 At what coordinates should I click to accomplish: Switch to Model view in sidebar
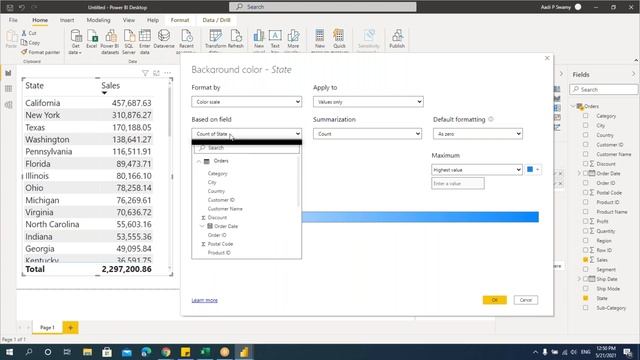pyautogui.click(x=8, y=105)
